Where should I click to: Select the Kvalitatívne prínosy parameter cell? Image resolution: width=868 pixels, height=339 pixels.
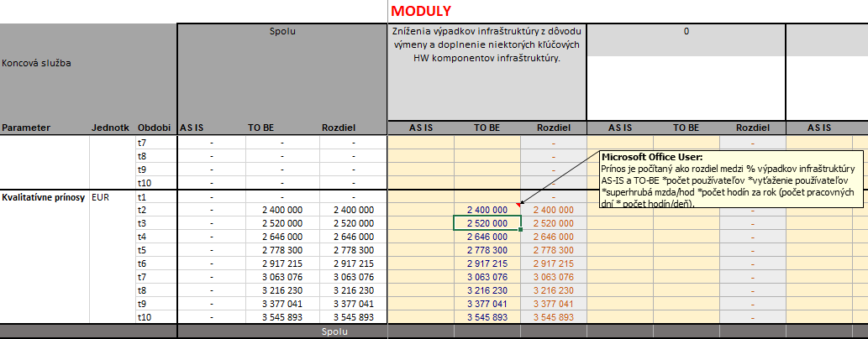[45, 196]
